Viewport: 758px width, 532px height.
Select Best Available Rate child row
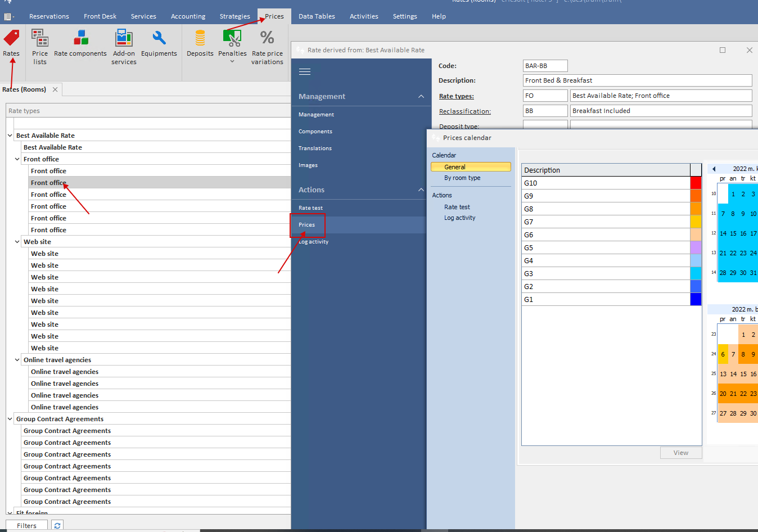(155, 147)
